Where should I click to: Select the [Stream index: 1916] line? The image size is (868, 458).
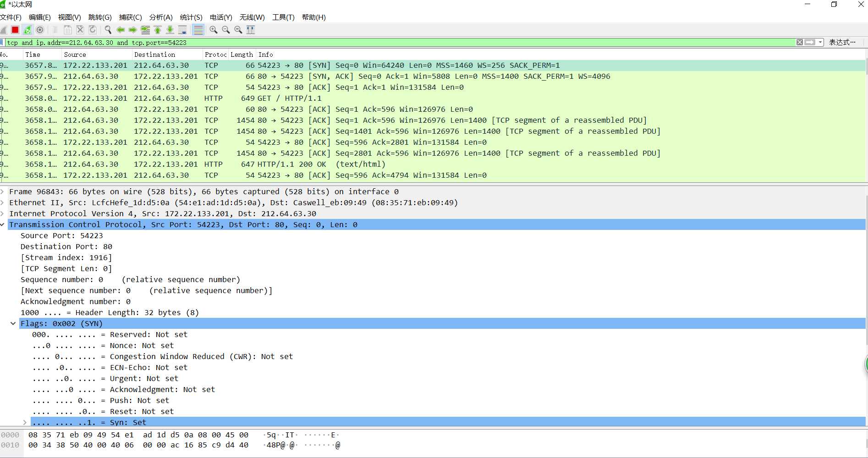click(x=66, y=257)
